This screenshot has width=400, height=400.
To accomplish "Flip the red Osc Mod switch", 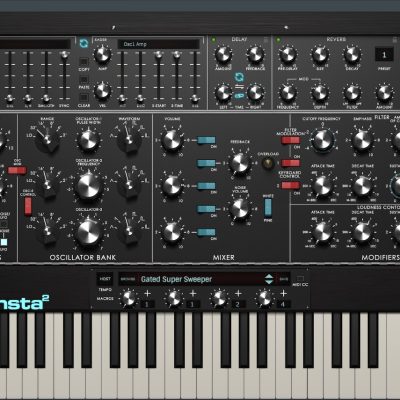I will coord(17,171).
